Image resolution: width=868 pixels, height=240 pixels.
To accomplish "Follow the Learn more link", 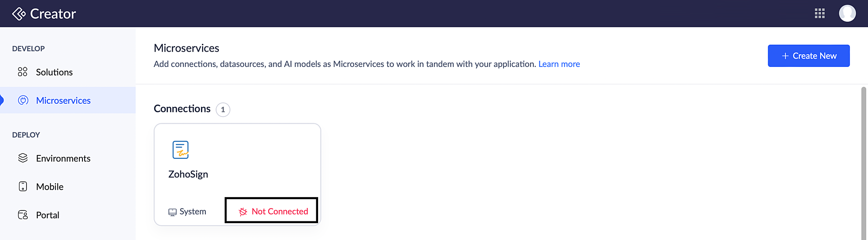I will click(x=559, y=64).
